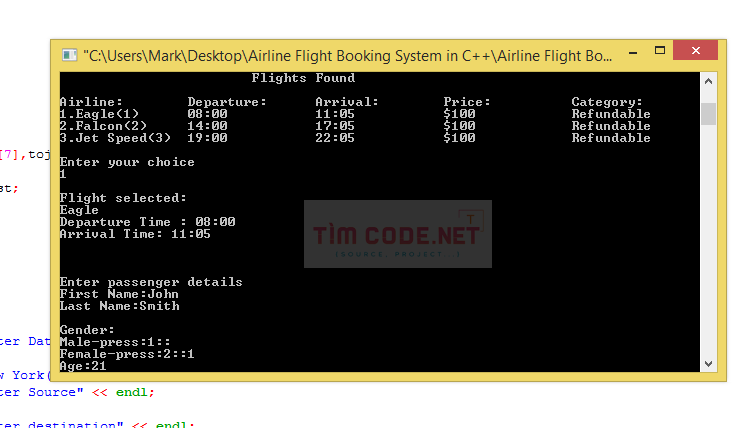Screen dimensions: 755x428
Task: Click the 'Male-press:1::' line
Action: [115, 342]
